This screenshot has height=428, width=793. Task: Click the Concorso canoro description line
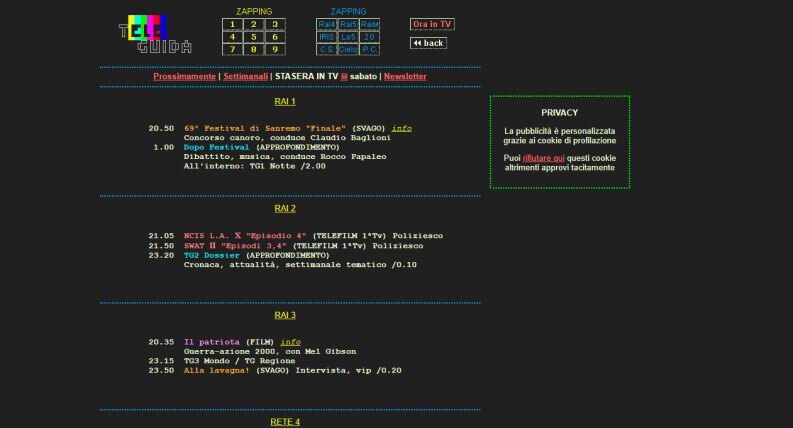click(x=287, y=138)
